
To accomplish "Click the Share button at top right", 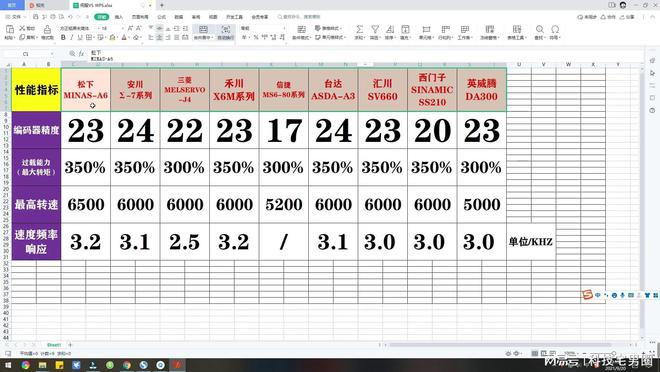I will click(x=627, y=17).
